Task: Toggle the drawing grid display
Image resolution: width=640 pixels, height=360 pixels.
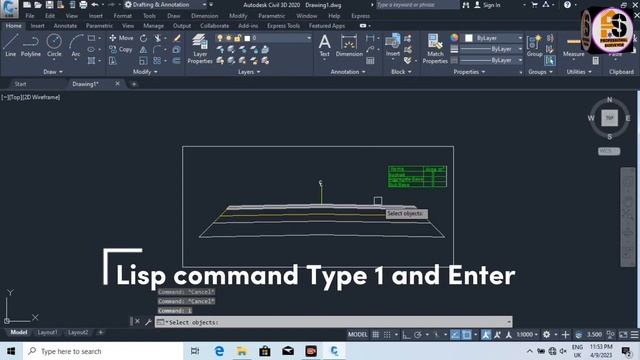Action: (x=376, y=335)
